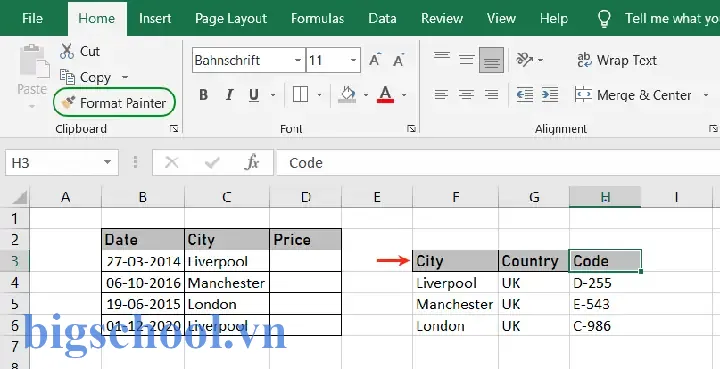Switch to the View tab

(x=501, y=18)
